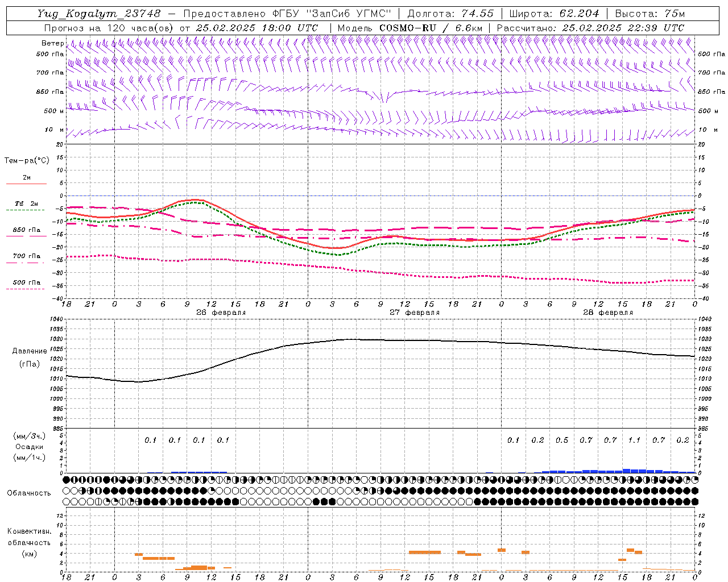Select the Давление pressure chart label
The image size is (728, 582).
[30, 351]
